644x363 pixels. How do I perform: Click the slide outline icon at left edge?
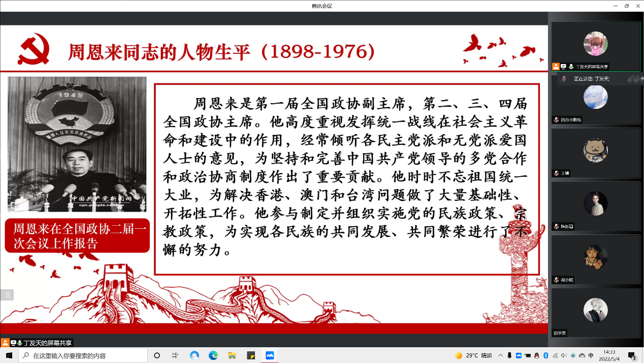pos(7,294)
